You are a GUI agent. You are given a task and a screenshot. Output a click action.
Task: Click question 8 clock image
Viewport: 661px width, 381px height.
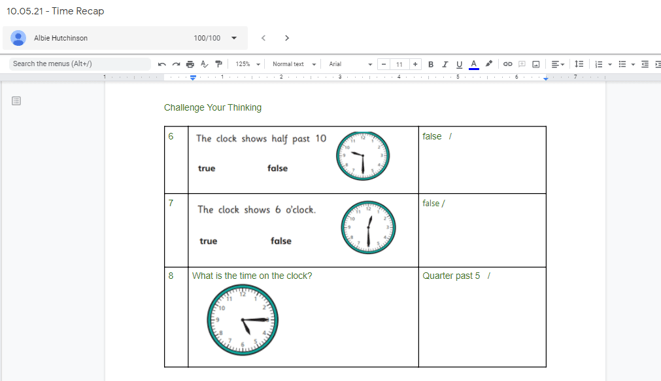(x=242, y=319)
